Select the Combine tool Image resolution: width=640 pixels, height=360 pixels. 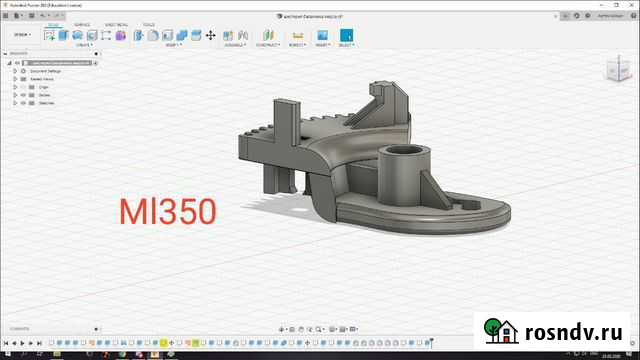(182, 36)
